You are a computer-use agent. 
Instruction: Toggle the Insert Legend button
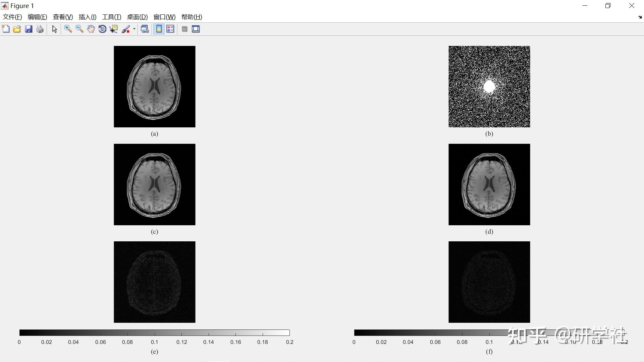(x=170, y=29)
